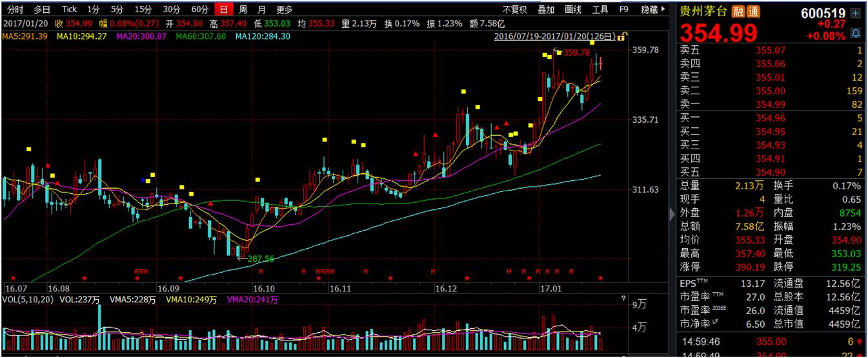Click the low price label 287.56 on chart
The width and height of the screenshot is (868, 358).
tap(260, 258)
